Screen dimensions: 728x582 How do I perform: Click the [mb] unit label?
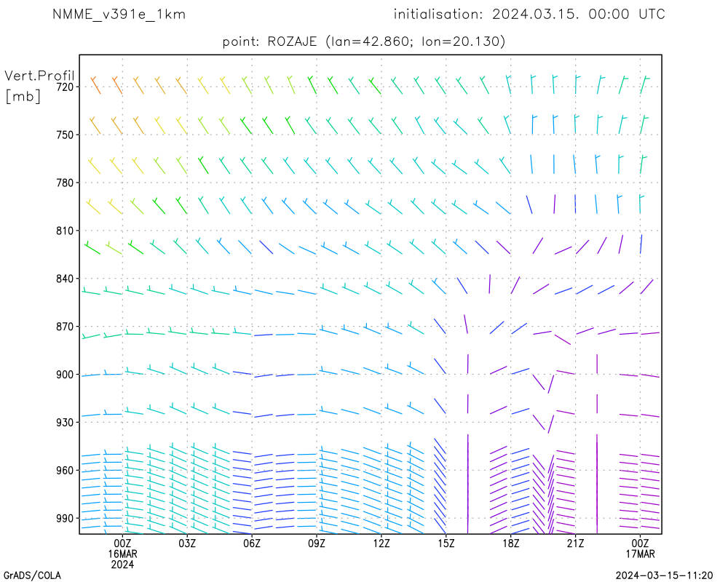23,96
